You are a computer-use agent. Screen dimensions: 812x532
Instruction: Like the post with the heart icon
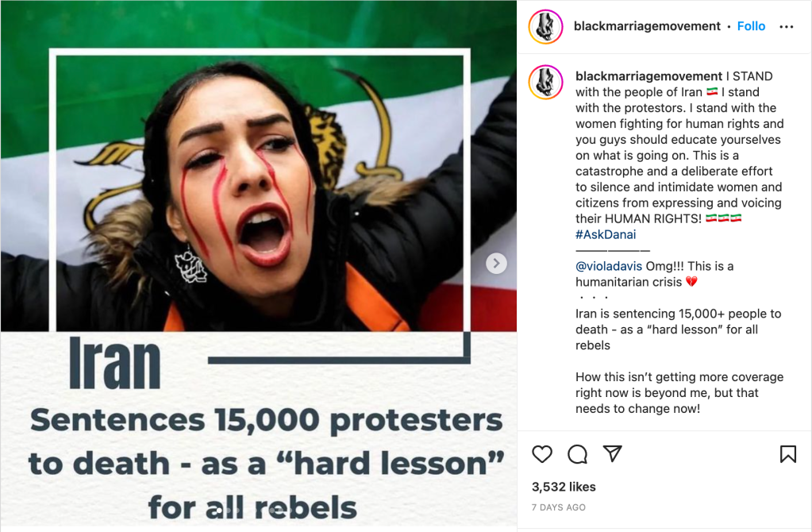pyautogui.click(x=542, y=454)
